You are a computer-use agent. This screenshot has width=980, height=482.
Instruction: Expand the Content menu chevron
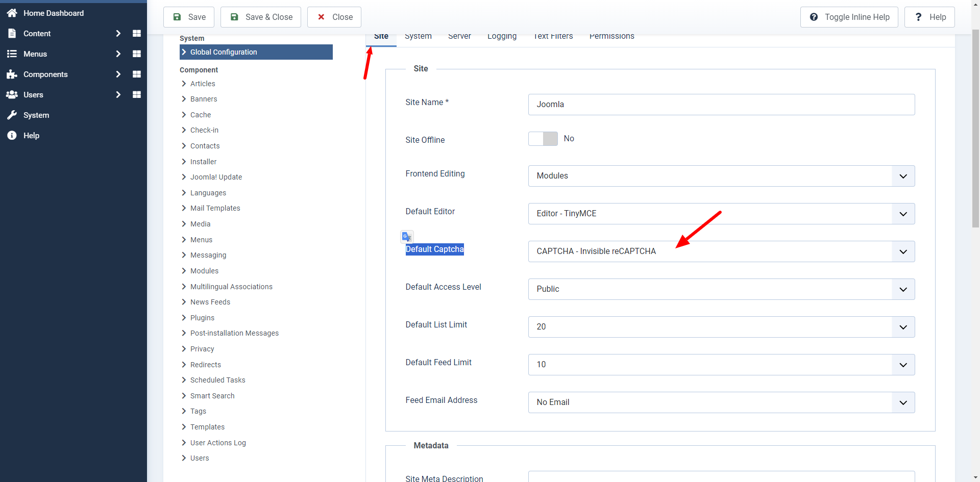pos(118,34)
